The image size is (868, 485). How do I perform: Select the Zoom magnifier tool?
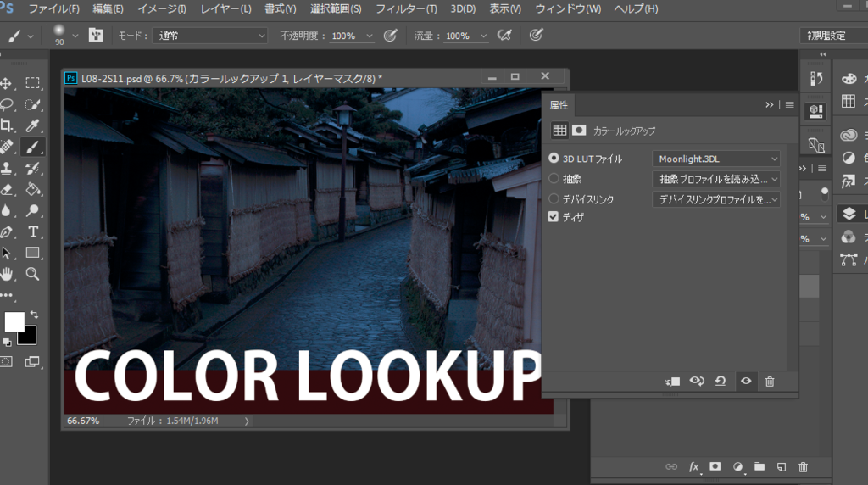point(33,274)
